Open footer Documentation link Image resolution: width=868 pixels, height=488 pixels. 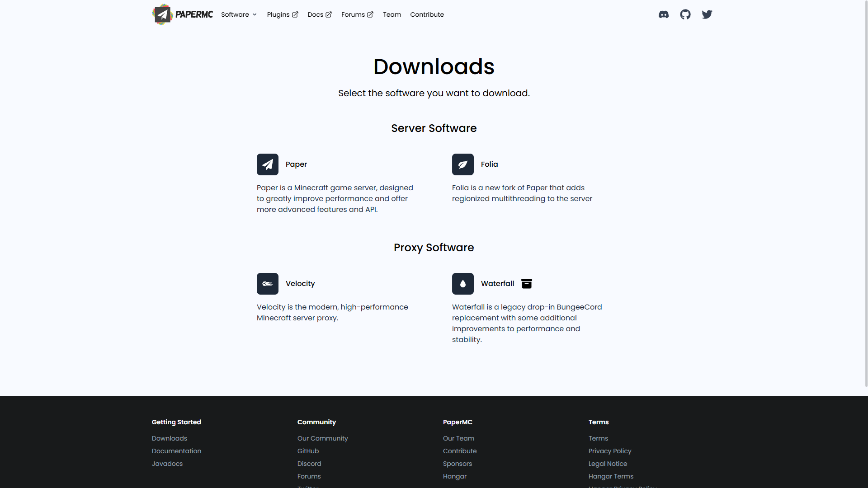coord(177,451)
